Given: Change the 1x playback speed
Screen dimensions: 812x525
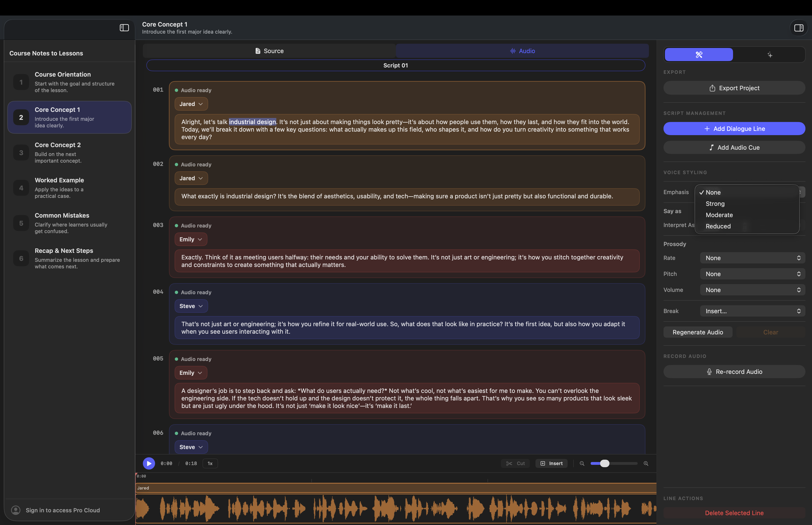Looking at the screenshot, I should click(210, 463).
